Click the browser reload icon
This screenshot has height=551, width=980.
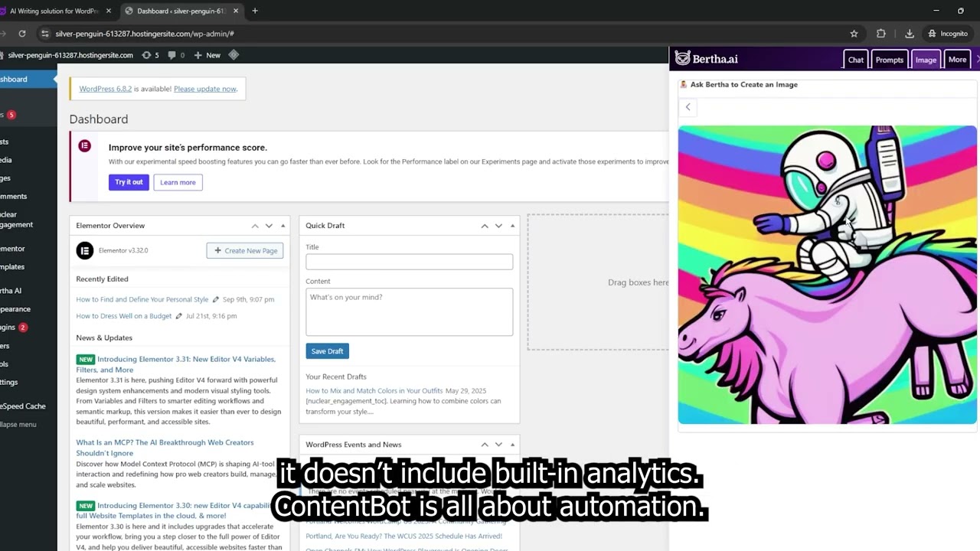coord(22,34)
